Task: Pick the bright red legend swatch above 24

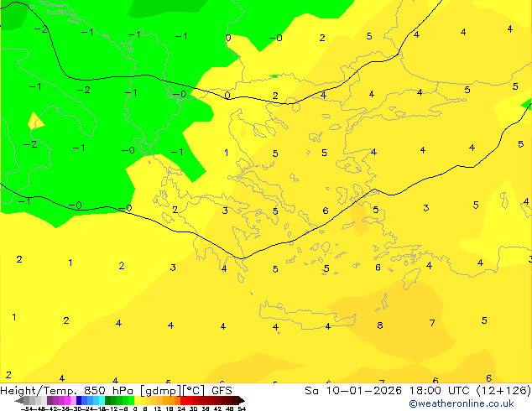Action: click(183, 400)
